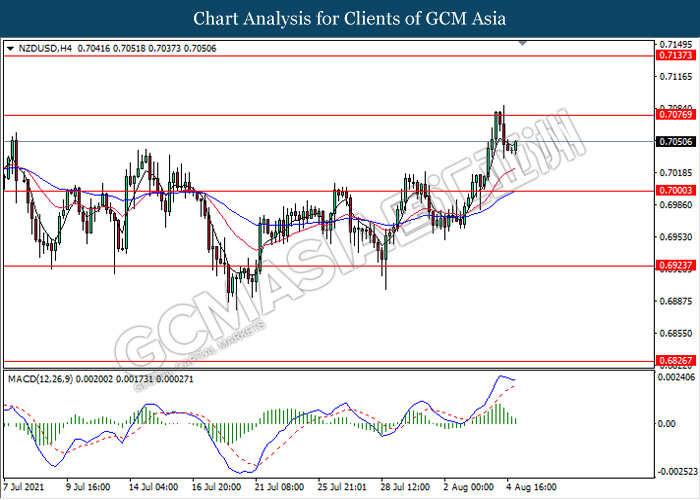Click the 14 Jul 04:00 time label

click(x=153, y=487)
